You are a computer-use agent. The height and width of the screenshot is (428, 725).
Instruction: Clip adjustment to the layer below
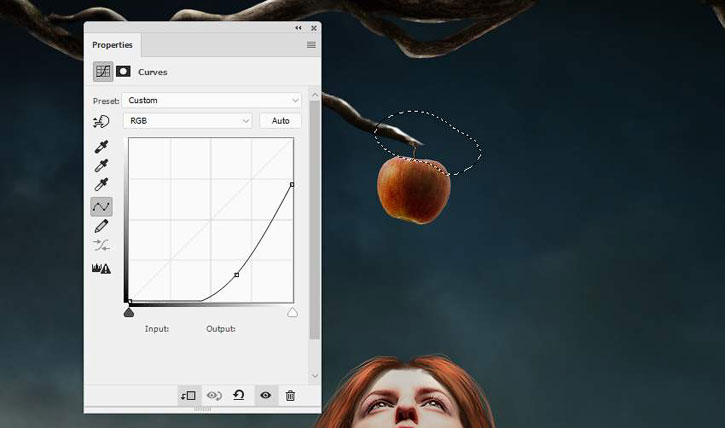(x=189, y=396)
